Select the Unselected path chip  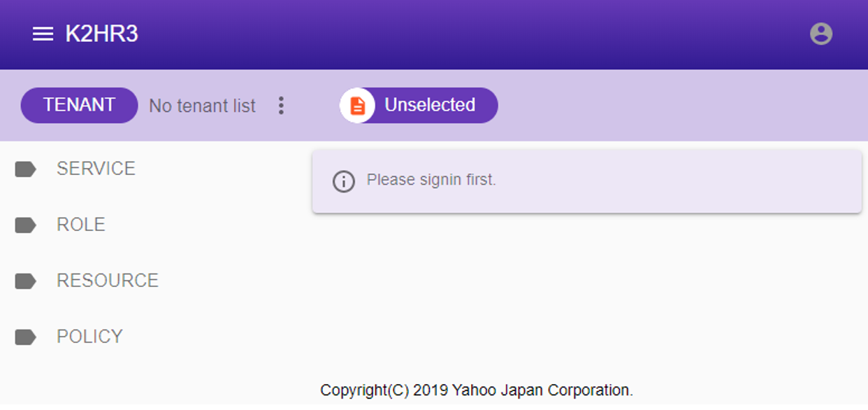(x=419, y=106)
